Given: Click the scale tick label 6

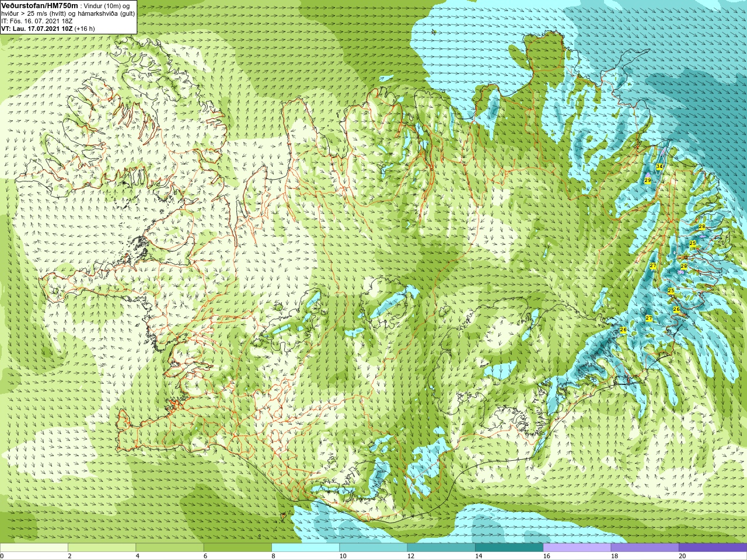Looking at the screenshot, I should pos(205,556).
